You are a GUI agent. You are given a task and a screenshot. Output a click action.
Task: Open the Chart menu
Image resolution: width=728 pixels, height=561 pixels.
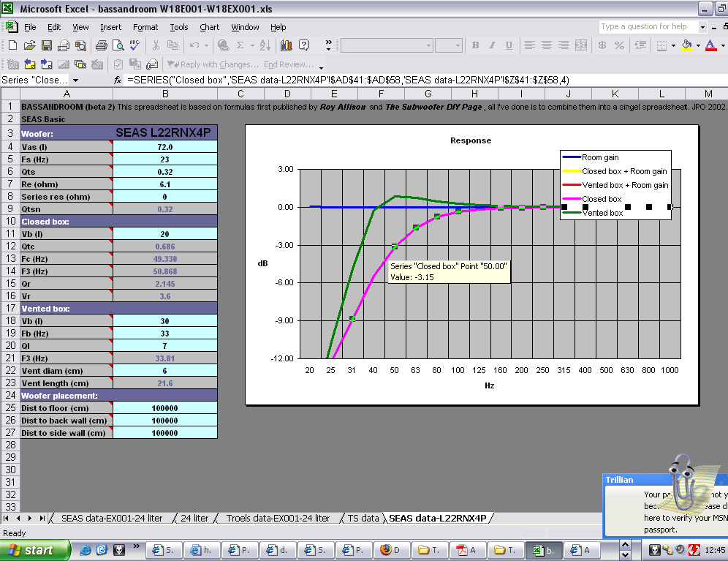(209, 27)
